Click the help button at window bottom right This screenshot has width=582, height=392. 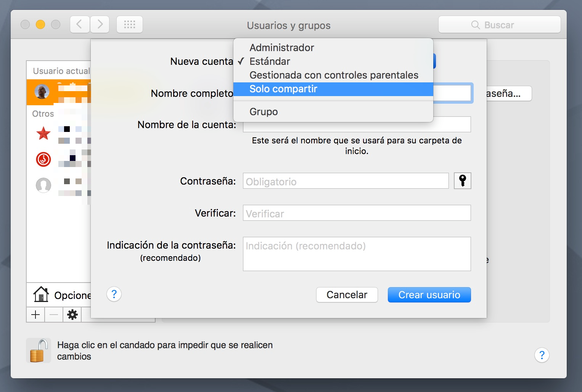point(542,355)
